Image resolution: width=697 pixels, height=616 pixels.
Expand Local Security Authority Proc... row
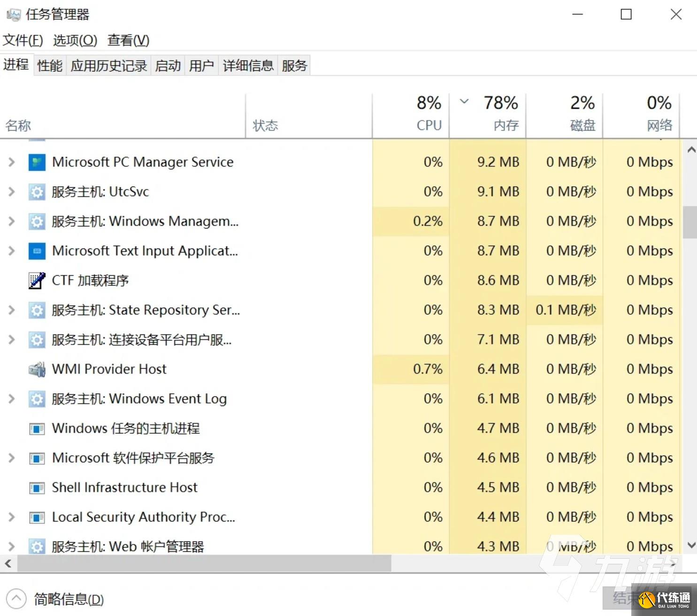[12, 517]
